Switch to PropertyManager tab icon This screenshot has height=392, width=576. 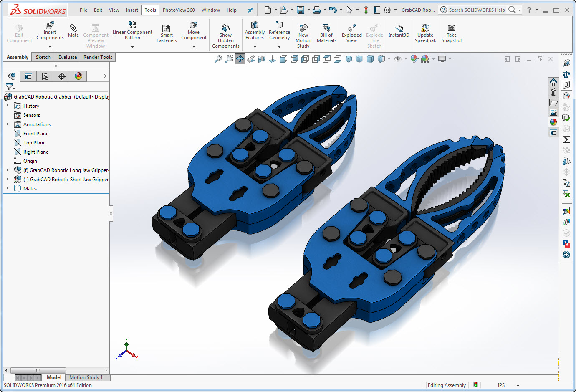(28, 76)
